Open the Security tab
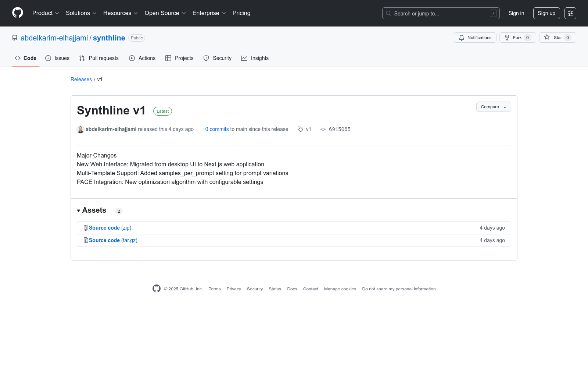This screenshot has width=588, height=368. click(x=218, y=58)
